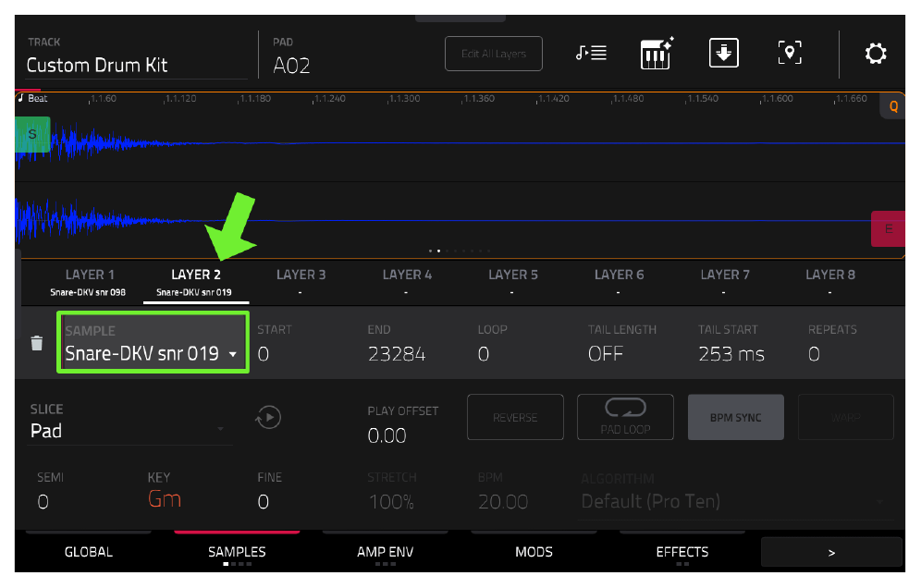921x588 pixels.
Task: Open the settings gear icon
Action: pyautogui.click(x=875, y=54)
